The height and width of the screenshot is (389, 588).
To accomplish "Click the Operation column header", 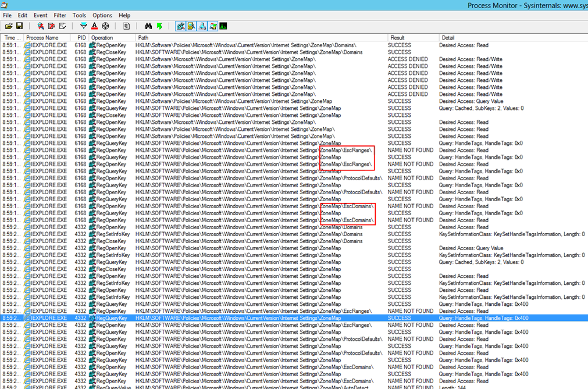I will [x=112, y=37].
